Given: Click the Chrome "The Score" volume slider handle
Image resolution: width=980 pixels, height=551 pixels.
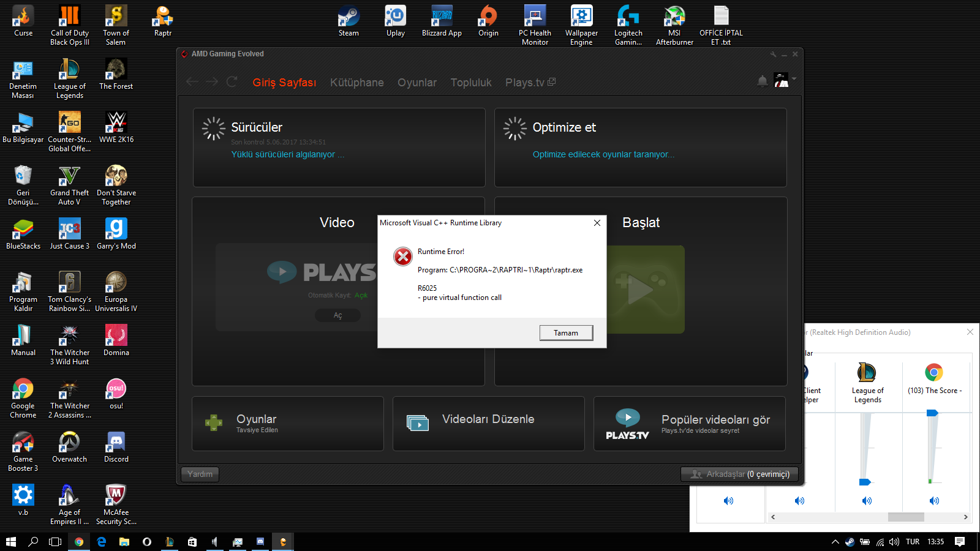Looking at the screenshot, I should click(x=932, y=413).
